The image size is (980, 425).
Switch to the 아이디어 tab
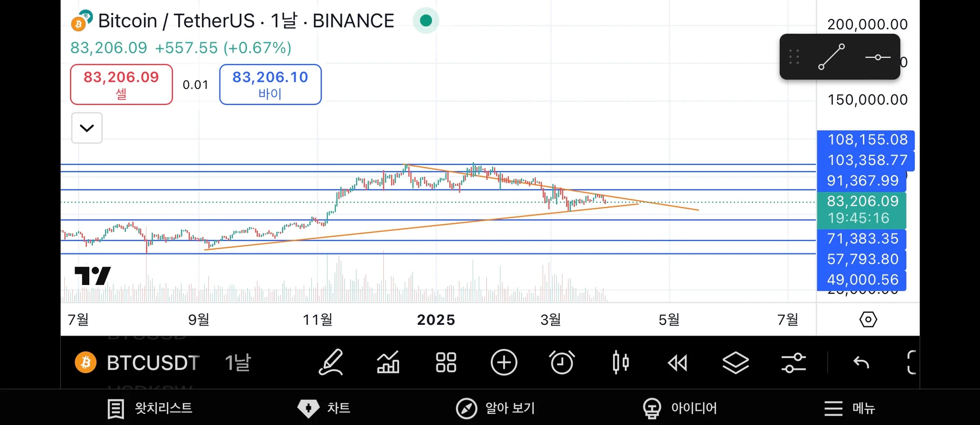point(680,408)
